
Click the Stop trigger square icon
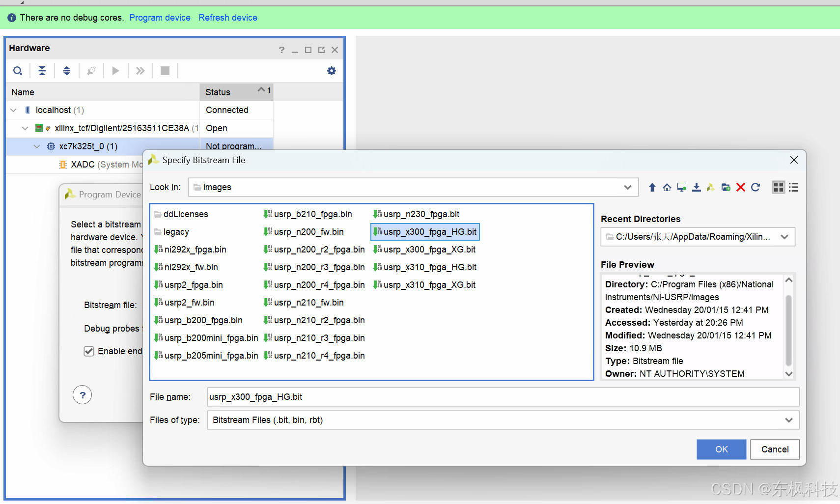click(x=165, y=71)
